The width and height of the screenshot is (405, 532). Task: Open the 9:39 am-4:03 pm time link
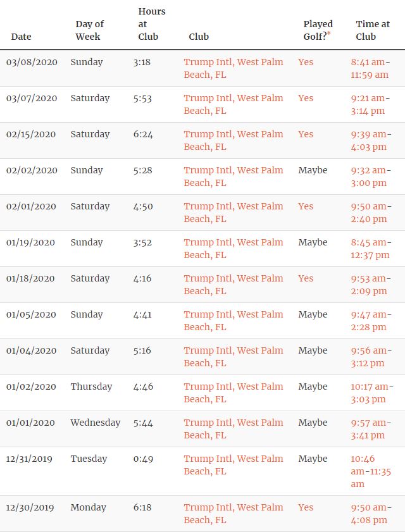370,140
